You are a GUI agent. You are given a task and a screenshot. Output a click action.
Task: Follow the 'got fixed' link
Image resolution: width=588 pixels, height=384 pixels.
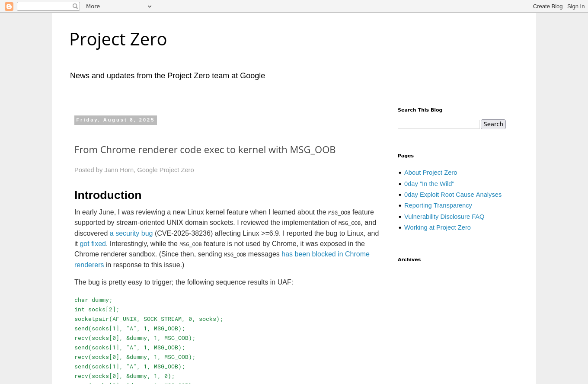pyautogui.click(x=93, y=244)
